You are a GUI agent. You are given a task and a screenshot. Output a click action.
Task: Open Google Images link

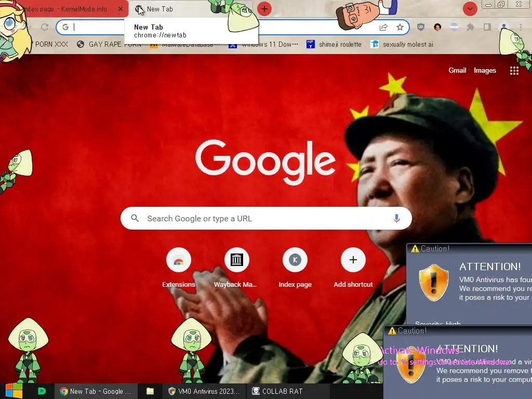pos(485,71)
